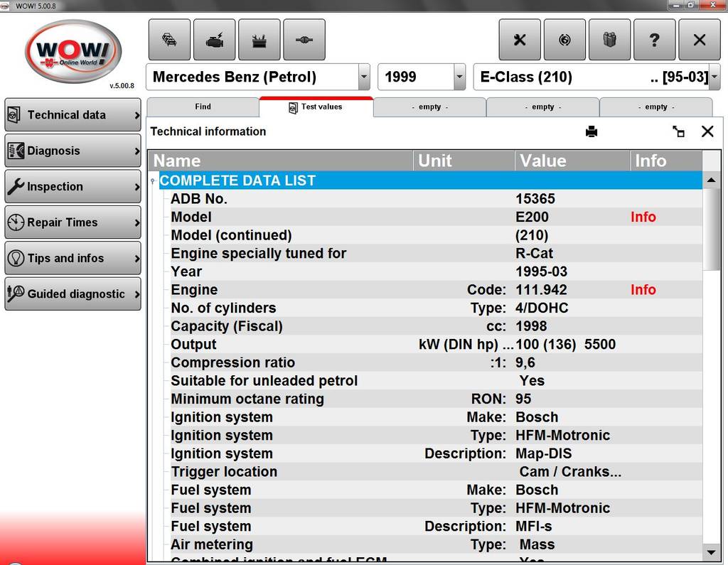Select the Test values tab
Image resolution: width=728 pixels, height=565 pixels.
(316, 107)
